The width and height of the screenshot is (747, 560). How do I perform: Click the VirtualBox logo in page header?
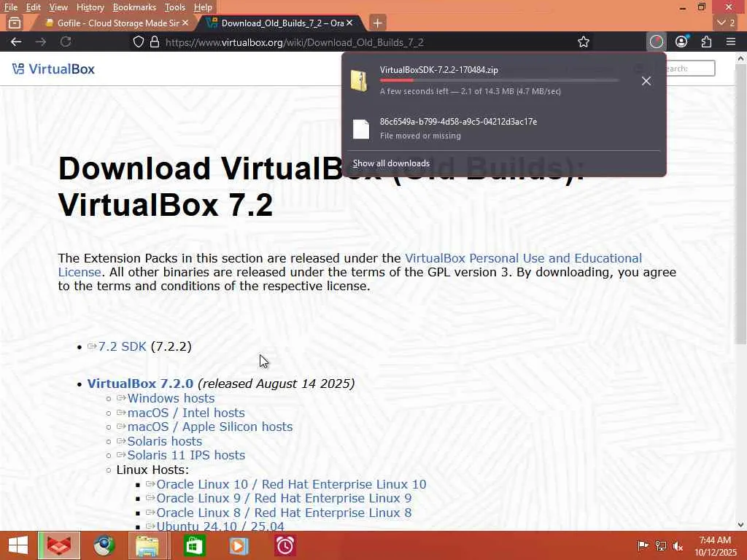point(53,69)
